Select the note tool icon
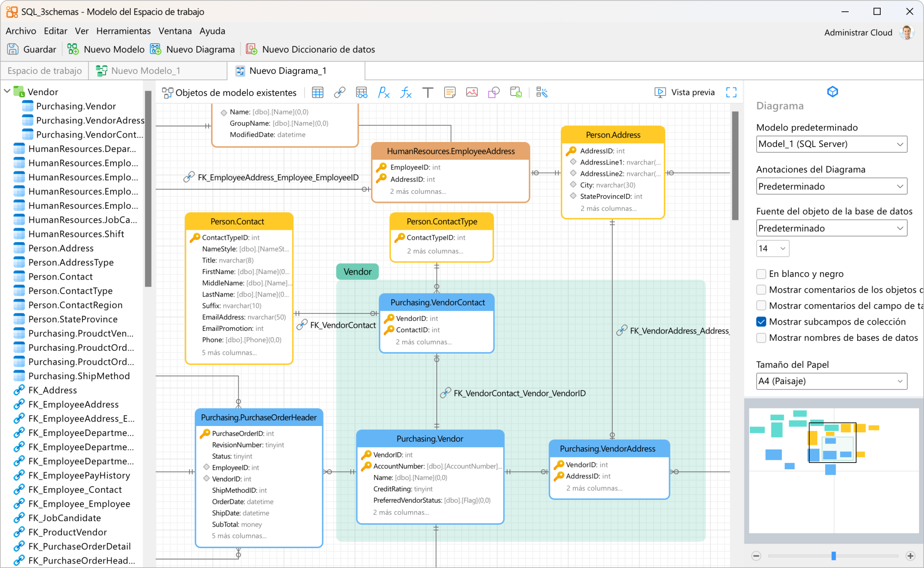This screenshot has width=924, height=568. pyautogui.click(x=450, y=93)
